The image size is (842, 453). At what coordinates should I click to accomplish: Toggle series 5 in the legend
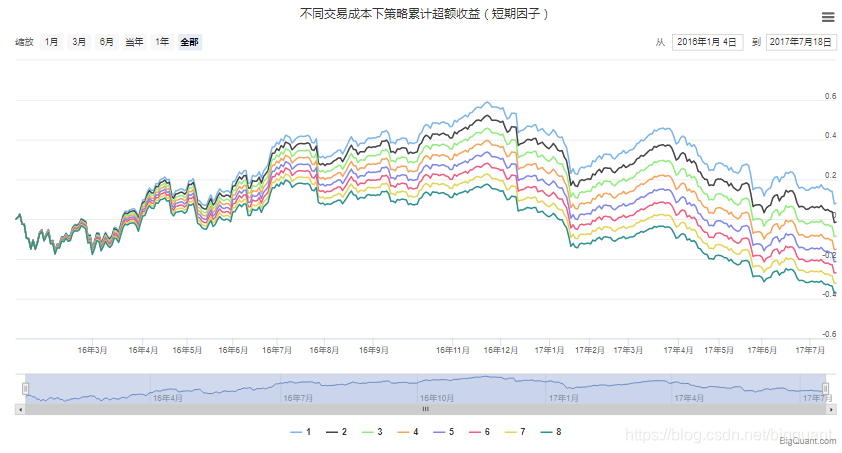(444, 432)
